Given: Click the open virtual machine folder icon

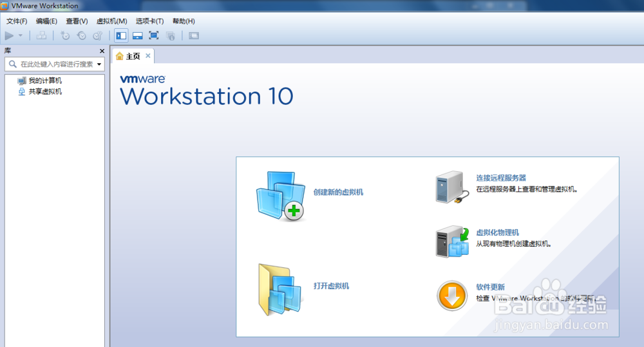Looking at the screenshot, I should point(280,290).
